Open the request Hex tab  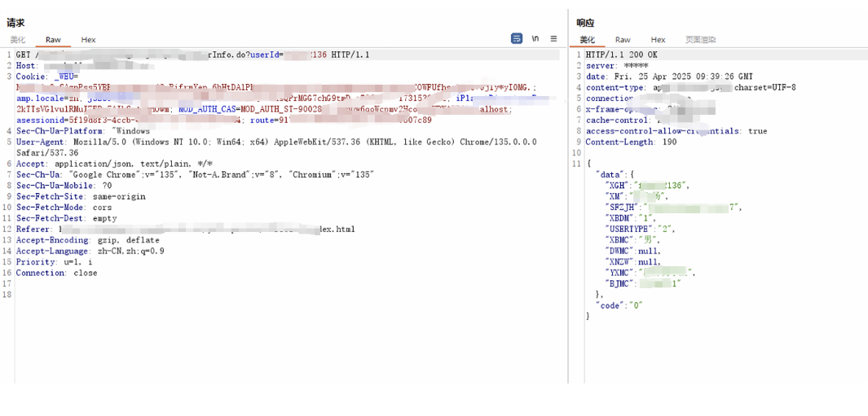click(89, 40)
